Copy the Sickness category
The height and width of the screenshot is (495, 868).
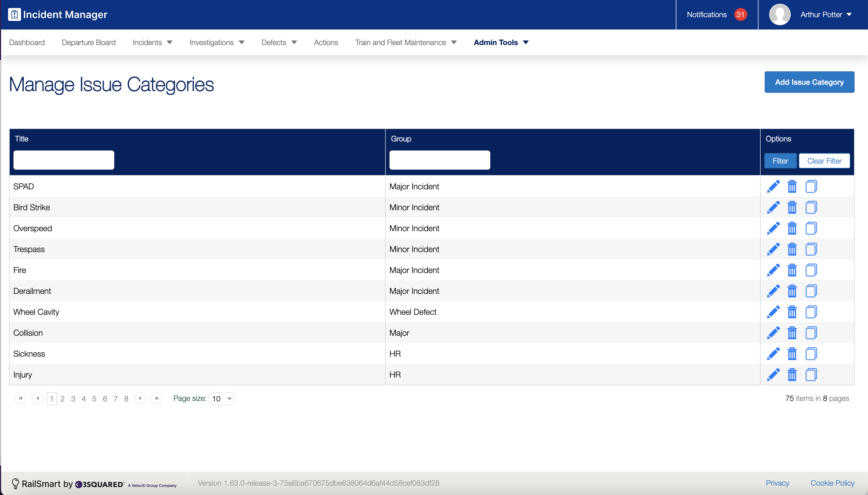tap(811, 354)
